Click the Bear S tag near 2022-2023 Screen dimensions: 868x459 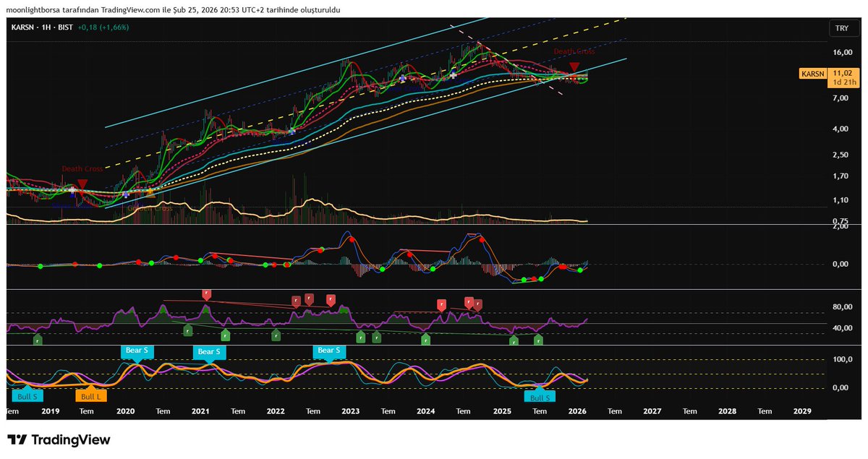pyautogui.click(x=328, y=351)
